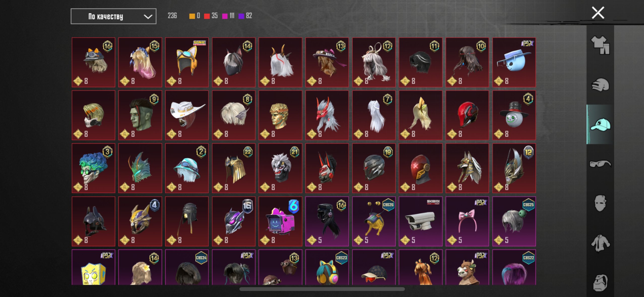
Task: Select the pink bow headband item
Action: point(467,221)
